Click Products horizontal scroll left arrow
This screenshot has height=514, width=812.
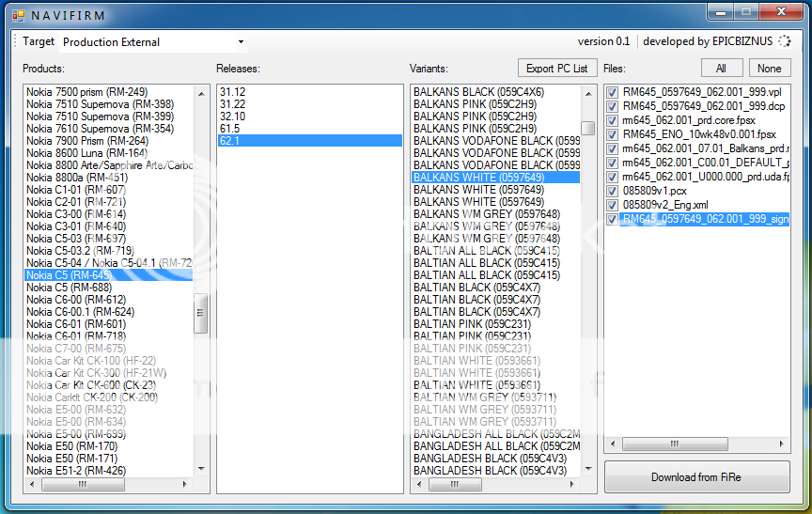click(32, 485)
